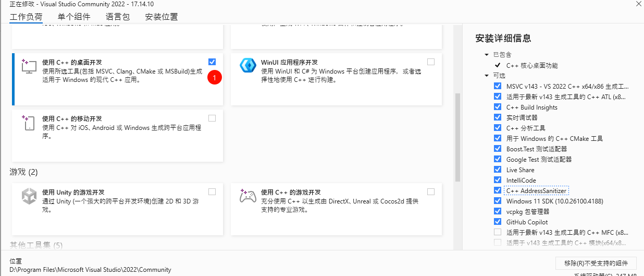Image resolution: width=644 pixels, height=276 pixels.
Task: Toggle Boost.Test 测试适配器 checkbox
Action: (498, 149)
